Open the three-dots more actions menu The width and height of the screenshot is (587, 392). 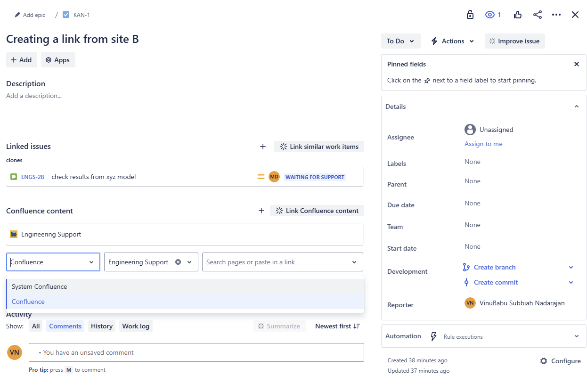pyautogui.click(x=556, y=15)
